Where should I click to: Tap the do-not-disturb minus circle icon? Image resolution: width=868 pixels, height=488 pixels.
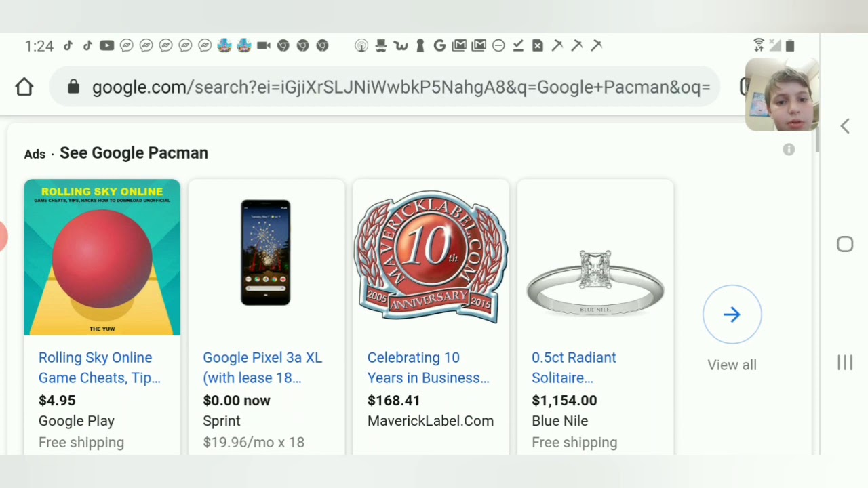tap(498, 45)
